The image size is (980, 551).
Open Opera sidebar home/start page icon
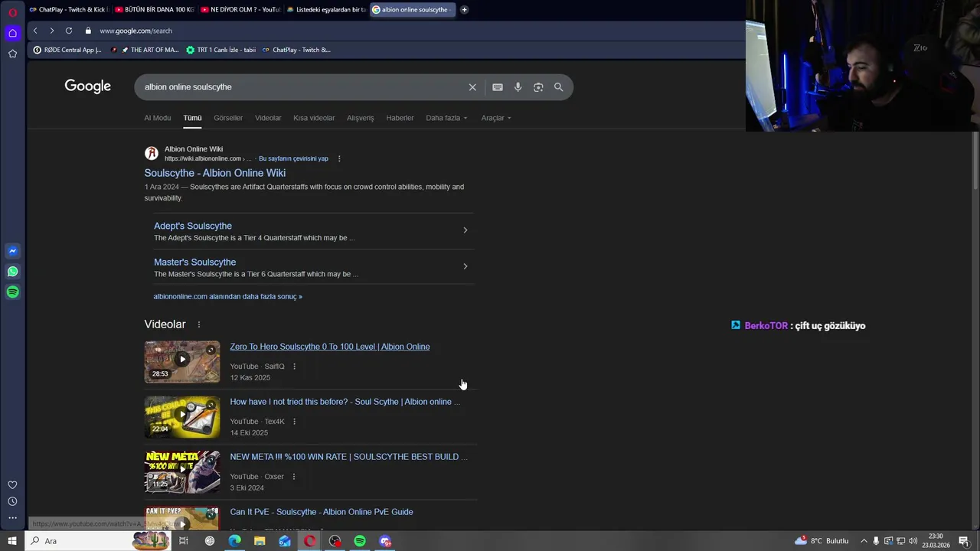click(12, 33)
